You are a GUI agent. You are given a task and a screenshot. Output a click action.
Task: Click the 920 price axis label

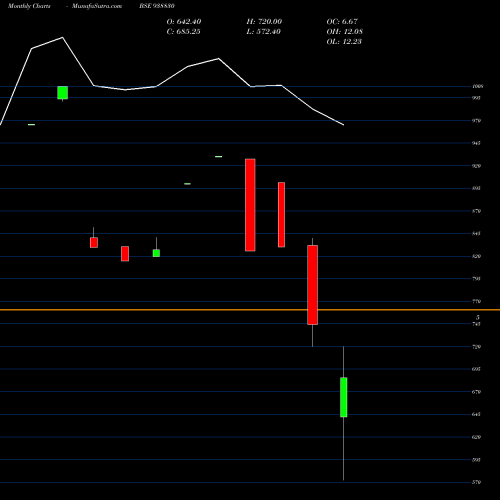pyautogui.click(x=477, y=166)
